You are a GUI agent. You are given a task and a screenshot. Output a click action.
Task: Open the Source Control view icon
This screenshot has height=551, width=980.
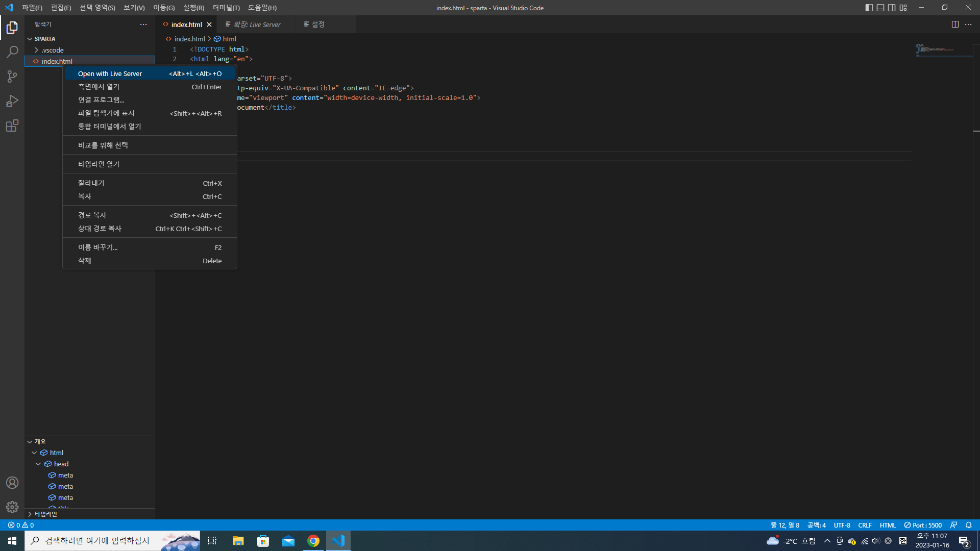[12, 77]
